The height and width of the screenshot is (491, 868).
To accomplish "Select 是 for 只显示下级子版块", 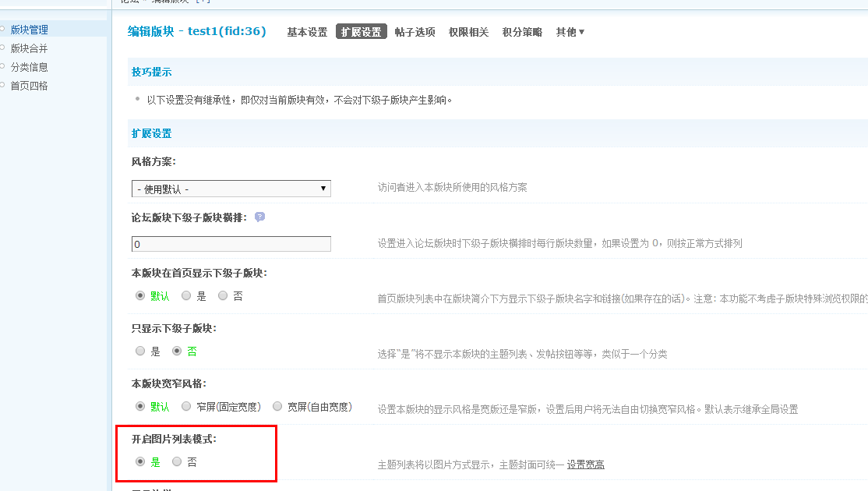I will point(140,351).
